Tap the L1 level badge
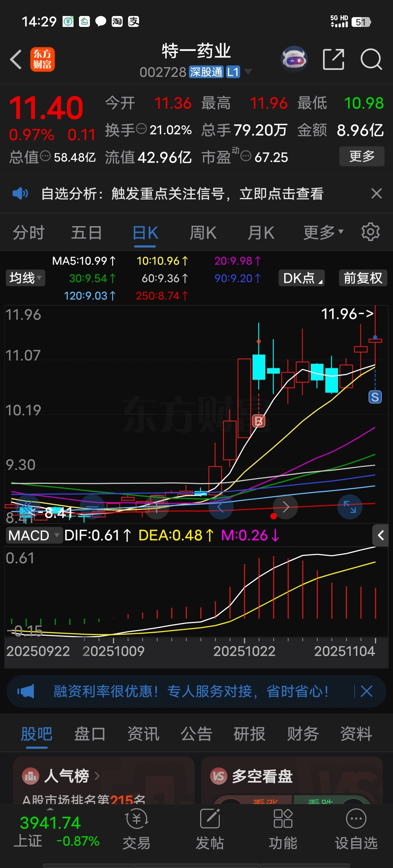This screenshot has width=393, height=868. (233, 72)
